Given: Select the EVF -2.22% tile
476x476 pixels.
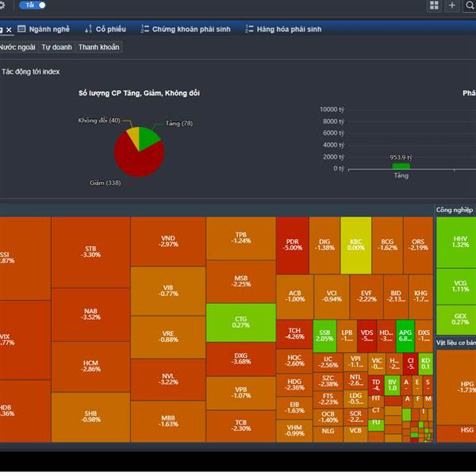Looking at the screenshot, I should 367,297.
